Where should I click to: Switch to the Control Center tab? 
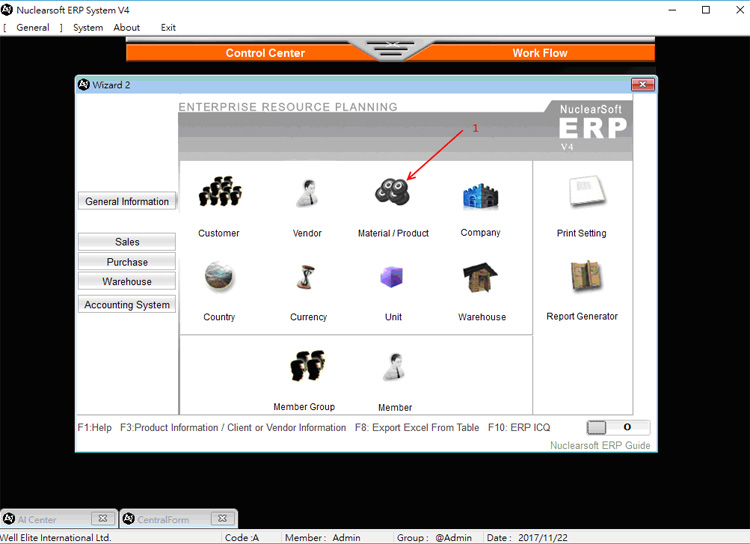pos(265,53)
